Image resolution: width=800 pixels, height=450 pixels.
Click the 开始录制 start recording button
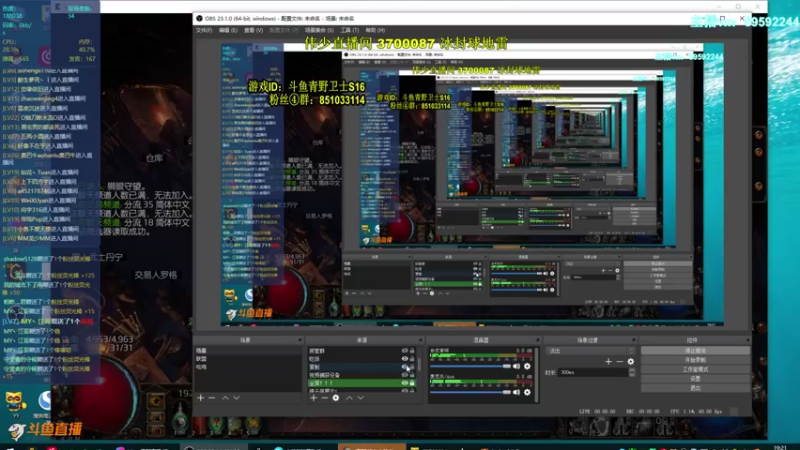[x=695, y=360]
